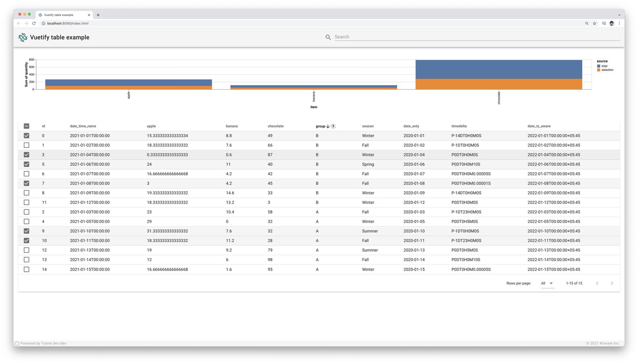Check the row with id 1
Viewport: 638px width, 364px height.
point(26,145)
